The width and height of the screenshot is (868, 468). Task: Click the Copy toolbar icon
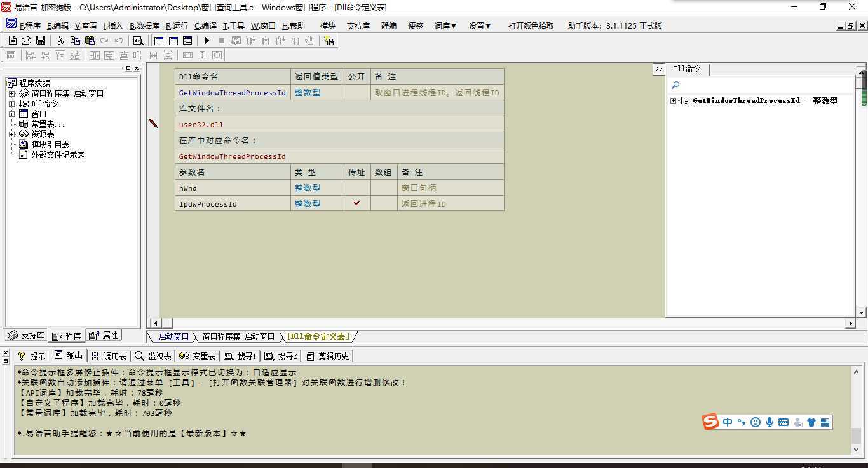(75, 41)
